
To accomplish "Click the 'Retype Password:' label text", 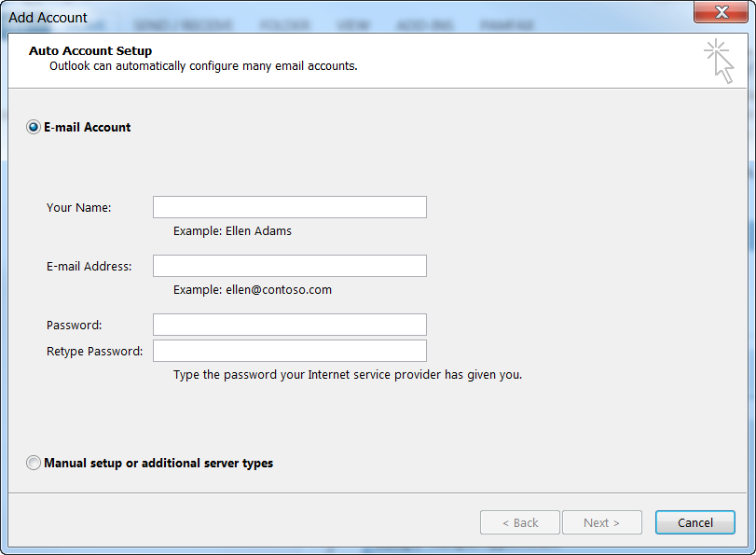I will (95, 351).
